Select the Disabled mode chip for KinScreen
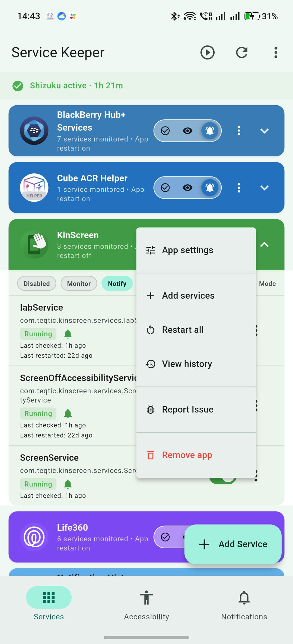Image resolution: width=293 pixels, height=644 pixels. coord(37,284)
